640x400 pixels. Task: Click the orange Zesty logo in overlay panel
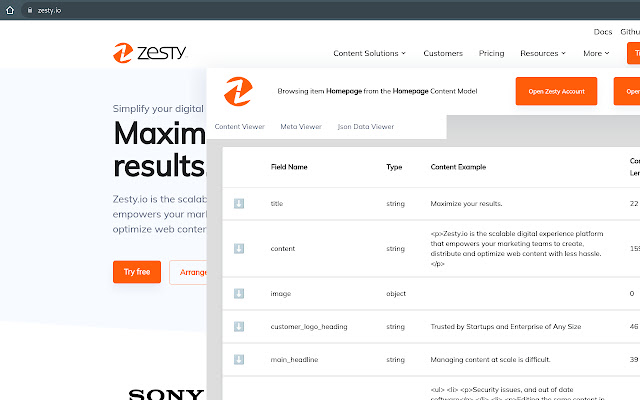pos(238,91)
